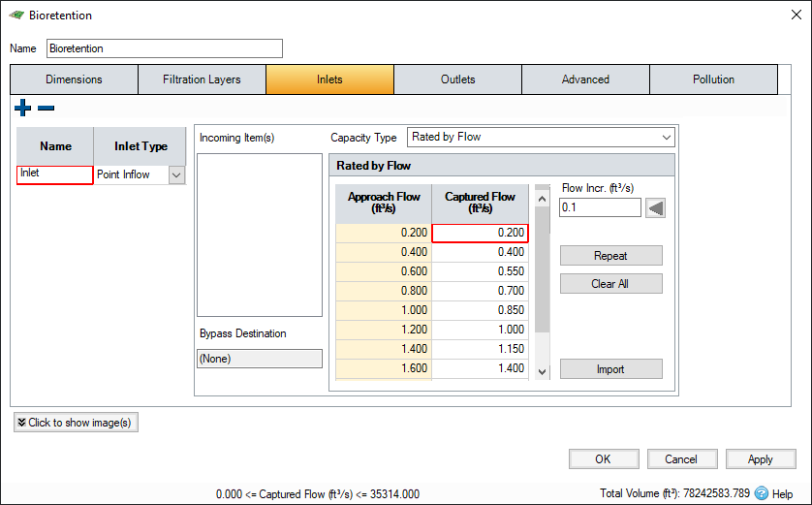Select Captured Flow cell 0.850
812x505 pixels.
(480, 310)
